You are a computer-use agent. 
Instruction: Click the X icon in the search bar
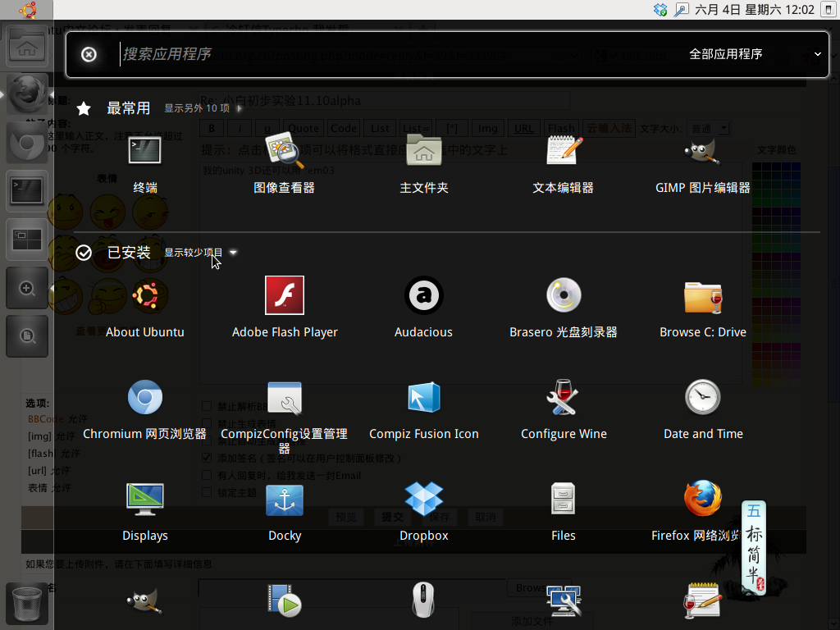pyautogui.click(x=89, y=54)
